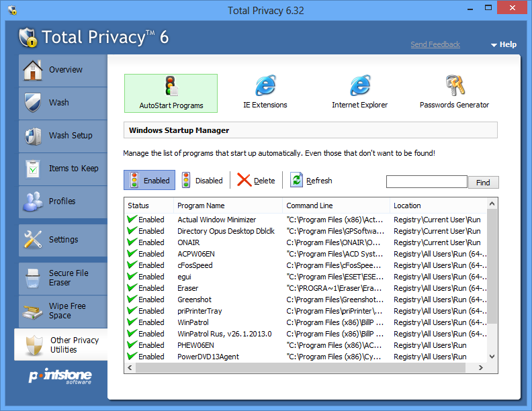
Task: Open the Profiles people icon
Action: [x=33, y=201]
